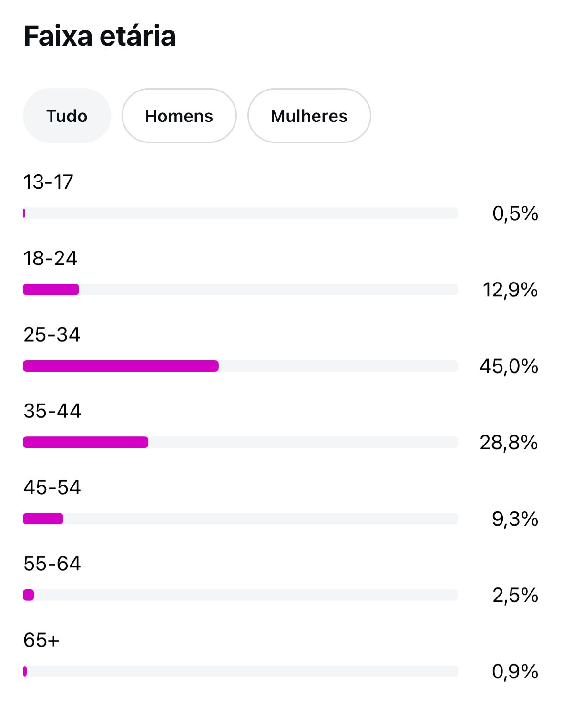Click the 65+ age range label
562x728 pixels.
click(41, 640)
